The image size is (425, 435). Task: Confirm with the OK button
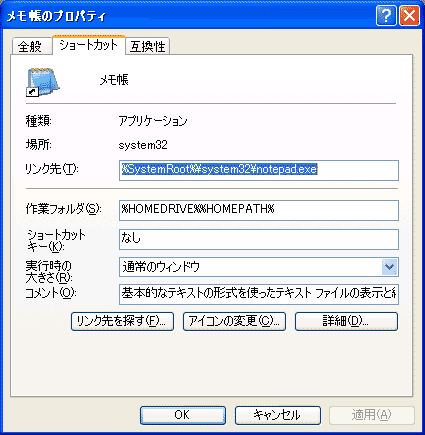point(183,415)
